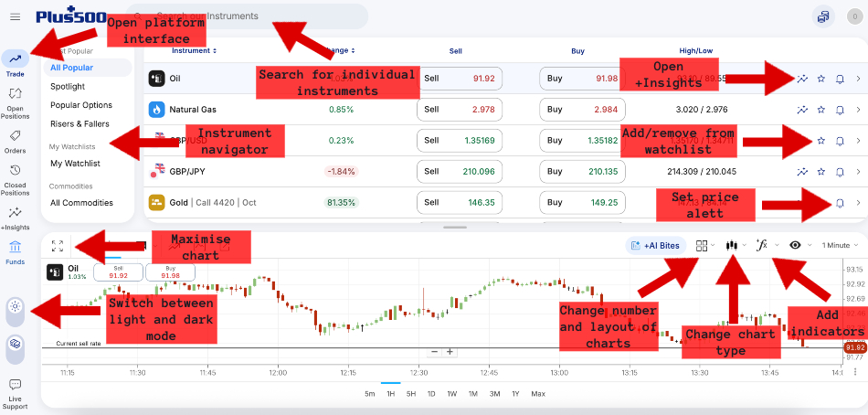868x415 pixels.
Task: Set a price alert for Gold option
Action: [840, 203]
